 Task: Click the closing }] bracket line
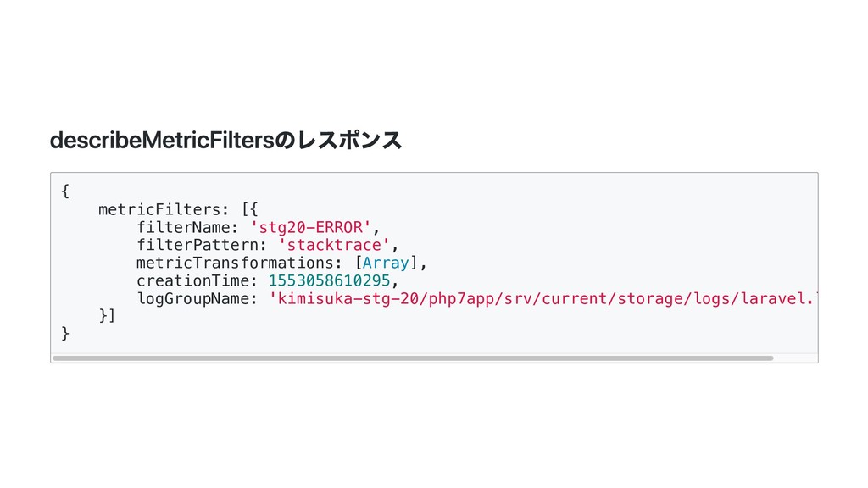click(108, 316)
